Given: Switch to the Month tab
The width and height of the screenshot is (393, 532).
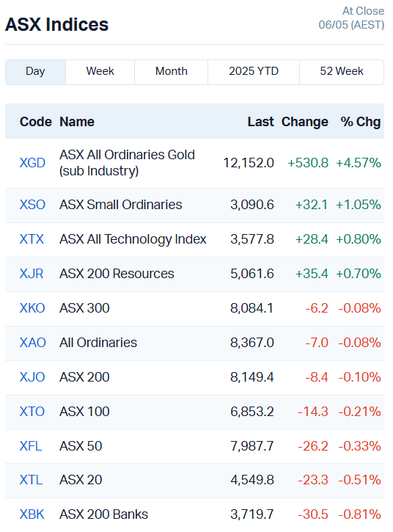Looking at the screenshot, I should click(172, 72).
